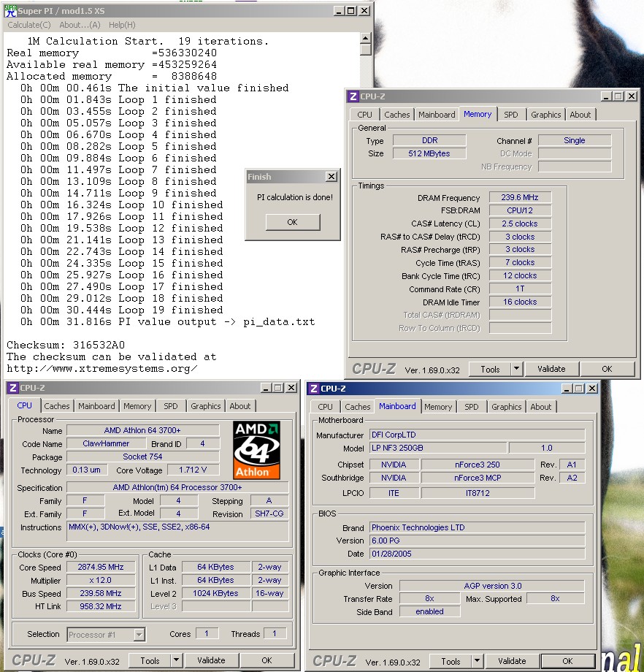
Task: Switch to Caches tab in Memory window
Action: tap(396, 115)
